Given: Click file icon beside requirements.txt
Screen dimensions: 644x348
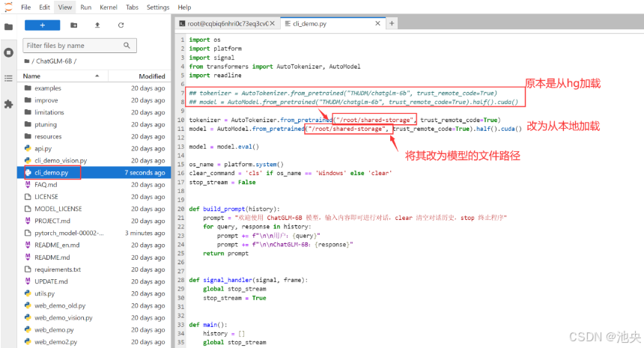Looking at the screenshot, I should [28, 269].
